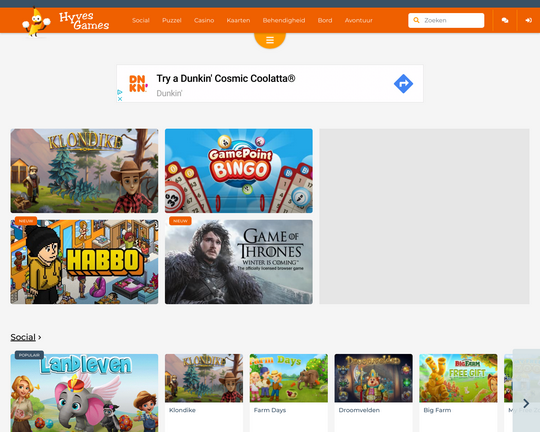Screen dimensions: 540x432
Task: Go to the Casino category
Action: [x=204, y=20]
